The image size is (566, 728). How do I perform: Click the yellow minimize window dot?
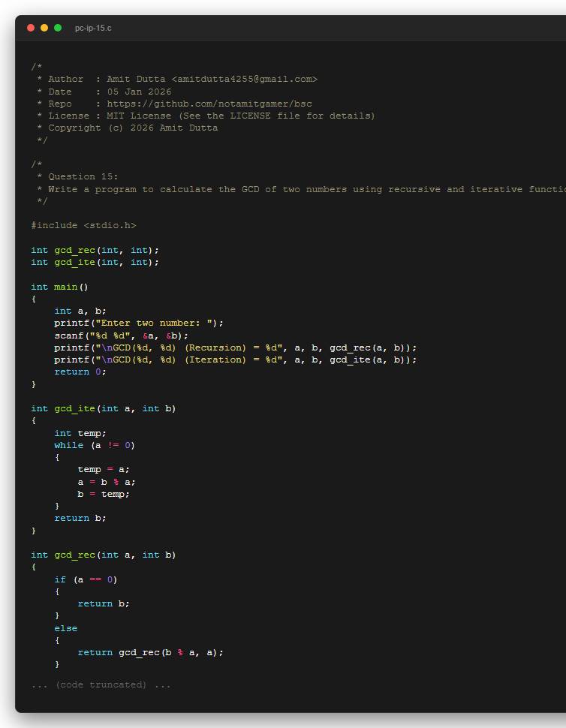tap(44, 28)
